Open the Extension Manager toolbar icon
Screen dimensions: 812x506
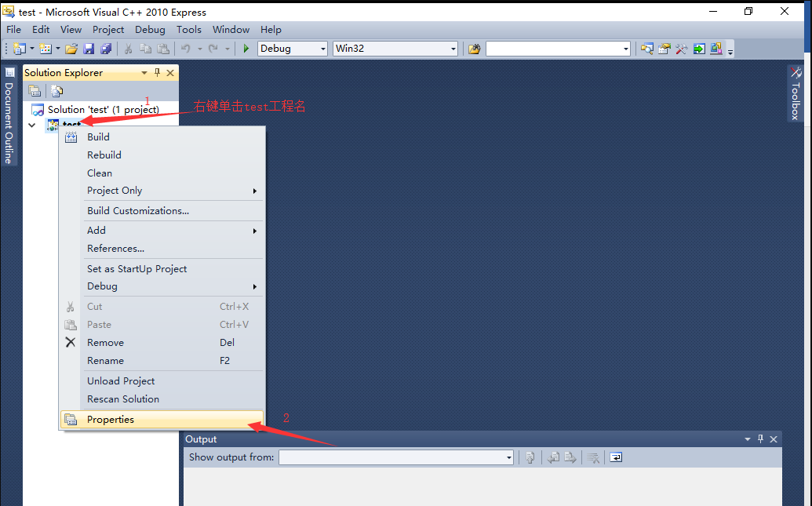pos(716,49)
